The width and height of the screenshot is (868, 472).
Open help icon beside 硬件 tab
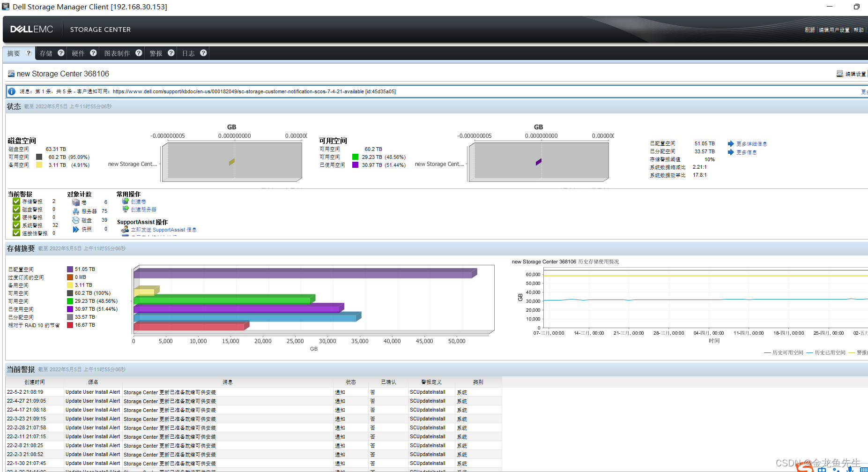point(93,53)
